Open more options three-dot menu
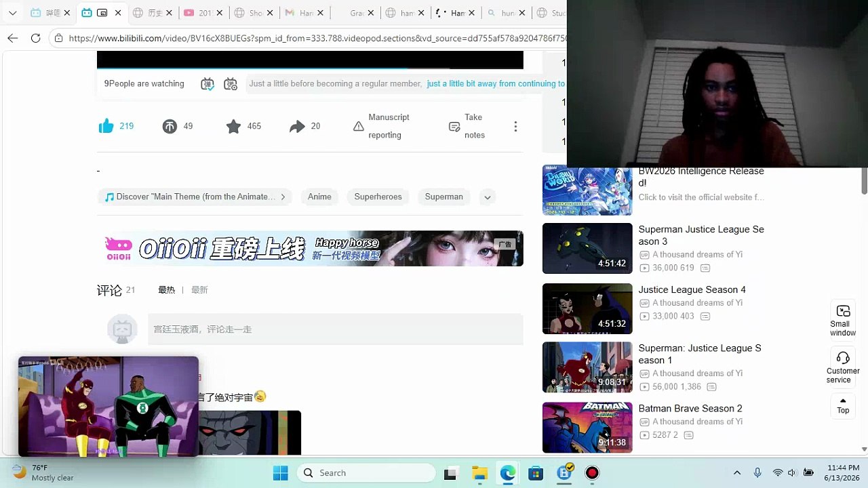 (x=515, y=127)
